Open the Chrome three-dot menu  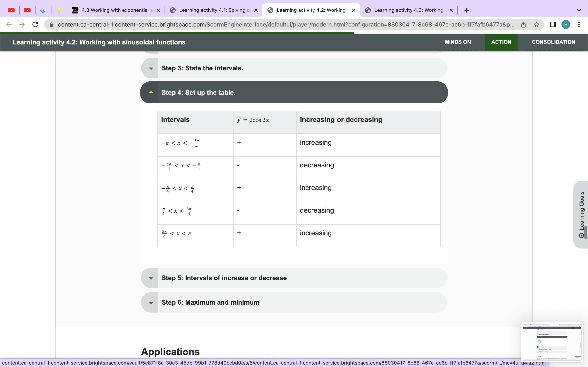coord(579,24)
